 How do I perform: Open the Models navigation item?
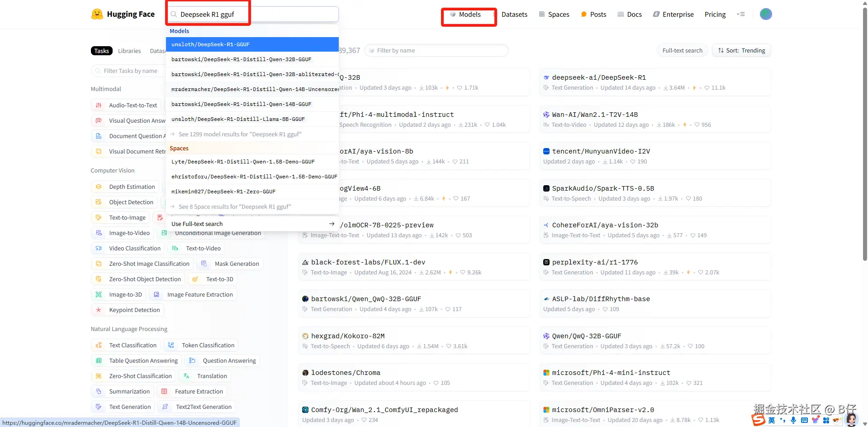click(x=465, y=14)
